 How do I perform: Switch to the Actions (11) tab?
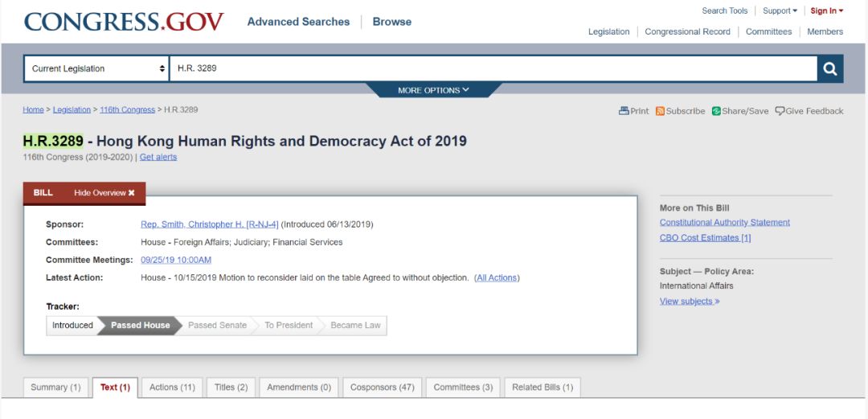pyautogui.click(x=172, y=388)
